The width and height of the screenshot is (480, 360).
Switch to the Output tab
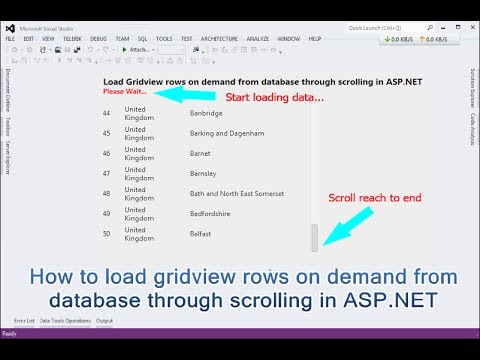(x=104, y=321)
